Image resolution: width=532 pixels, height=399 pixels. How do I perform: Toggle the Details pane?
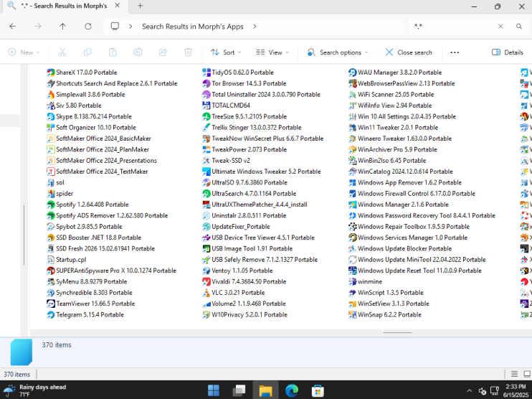point(507,52)
